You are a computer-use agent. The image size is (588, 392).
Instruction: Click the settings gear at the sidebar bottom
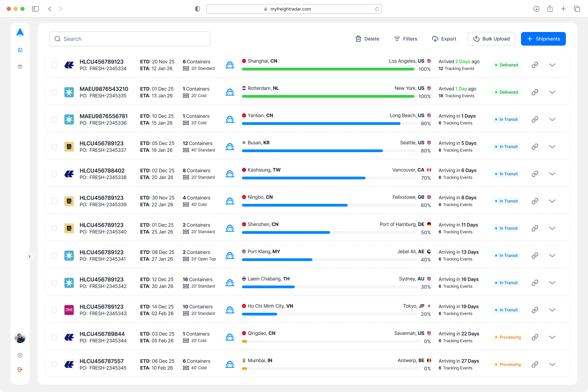pos(20,355)
